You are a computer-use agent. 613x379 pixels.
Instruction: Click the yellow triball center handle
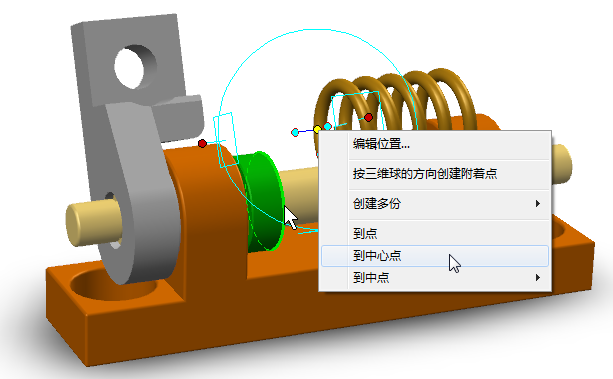point(317,129)
